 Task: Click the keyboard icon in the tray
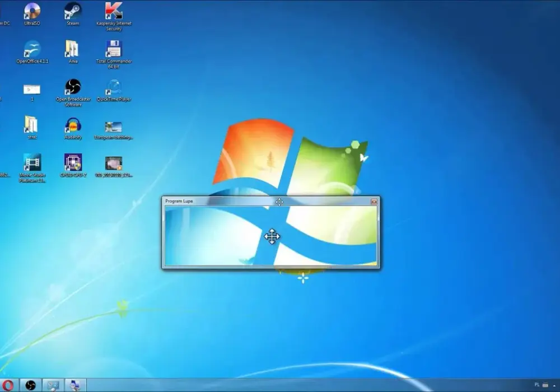point(545,385)
